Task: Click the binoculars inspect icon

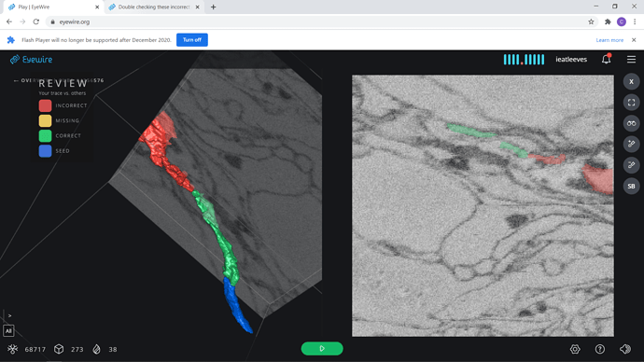Action: [x=631, y=123]
